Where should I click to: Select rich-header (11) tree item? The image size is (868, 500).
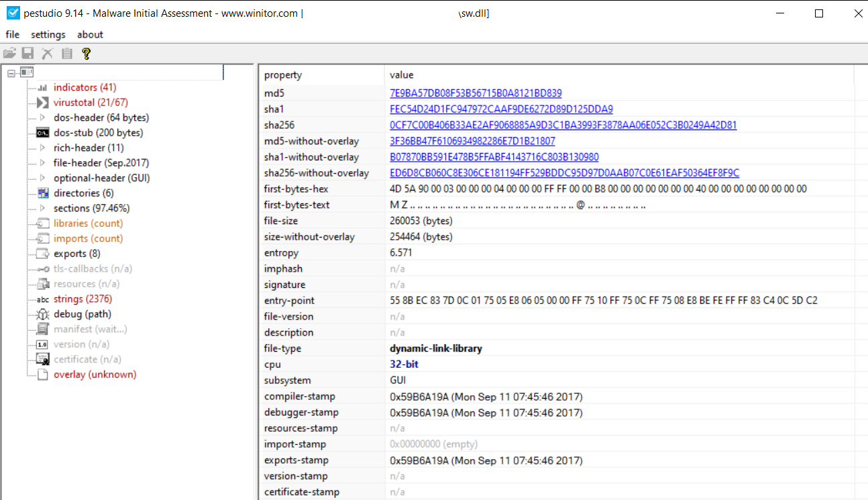89,148
